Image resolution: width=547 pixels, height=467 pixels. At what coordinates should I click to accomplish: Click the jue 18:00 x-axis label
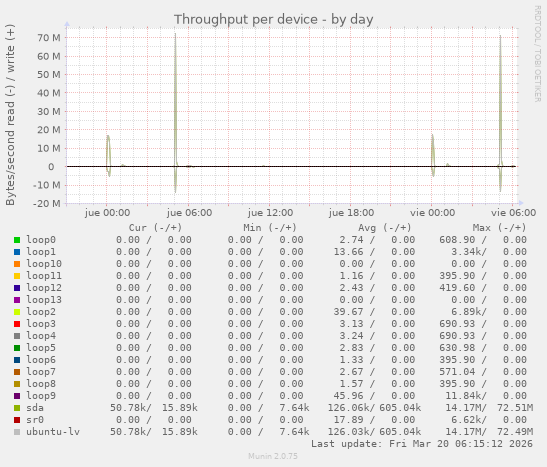click(x=351, y=213)
